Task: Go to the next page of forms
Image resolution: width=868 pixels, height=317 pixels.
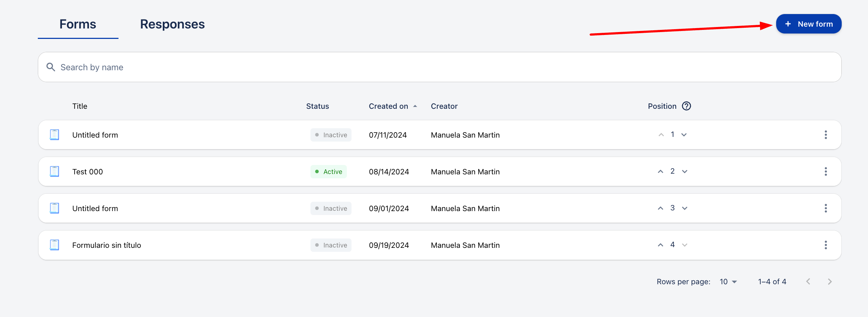Action: point(830,282)
